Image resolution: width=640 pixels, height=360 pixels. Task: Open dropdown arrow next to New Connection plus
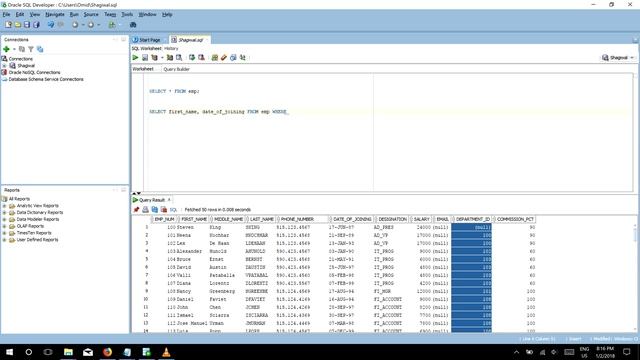[x=14, y=49]
